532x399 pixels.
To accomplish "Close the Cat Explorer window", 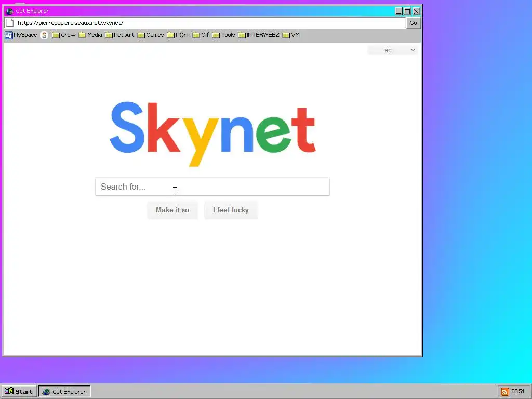I will click(x=416, y=11).
